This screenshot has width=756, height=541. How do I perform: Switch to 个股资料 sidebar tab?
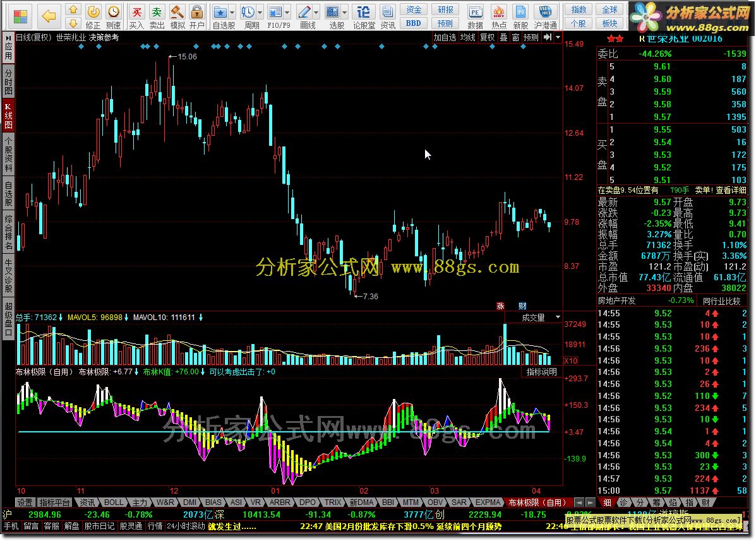click(8, 154)
